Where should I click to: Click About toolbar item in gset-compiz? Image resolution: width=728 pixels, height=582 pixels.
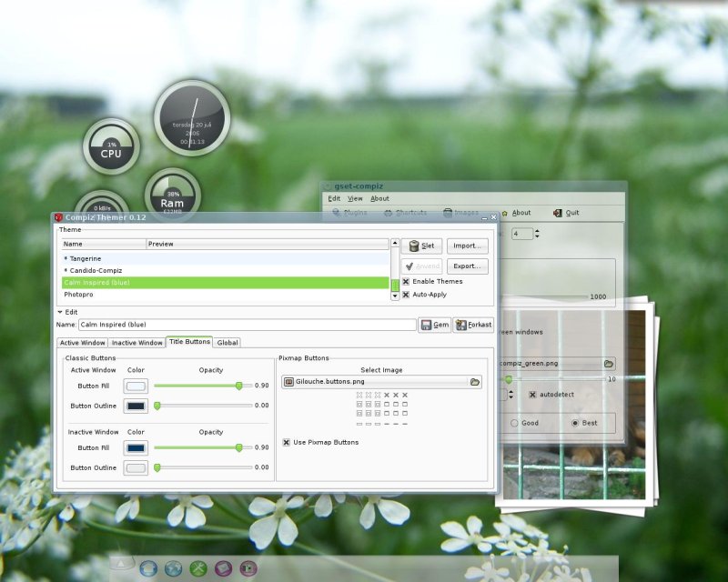pyautogui.click(x=516, y=213)
